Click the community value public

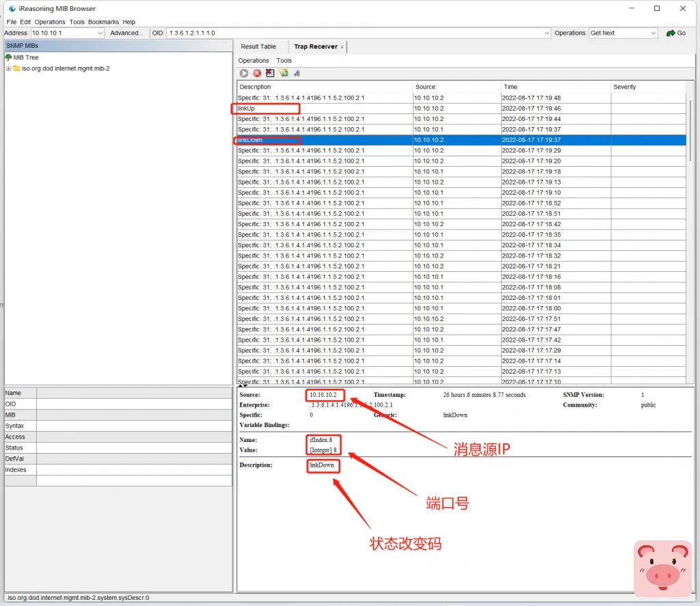click(648, 405)
